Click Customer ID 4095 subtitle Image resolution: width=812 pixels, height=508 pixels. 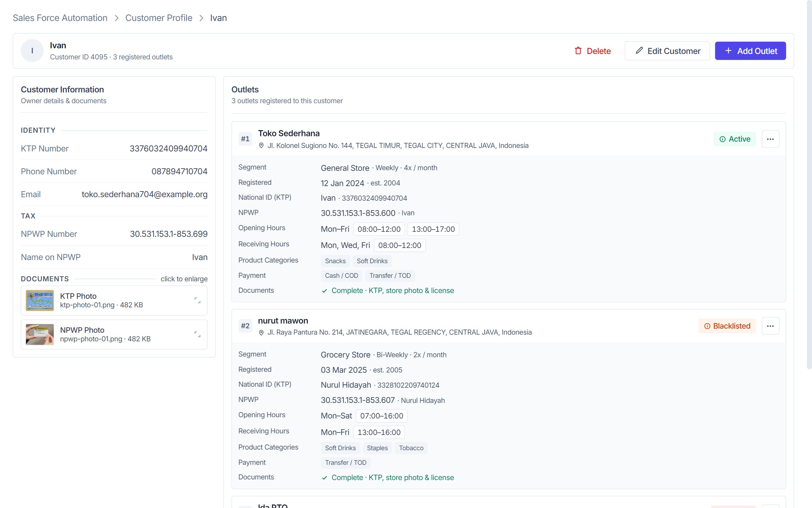(x=111, y=57)
